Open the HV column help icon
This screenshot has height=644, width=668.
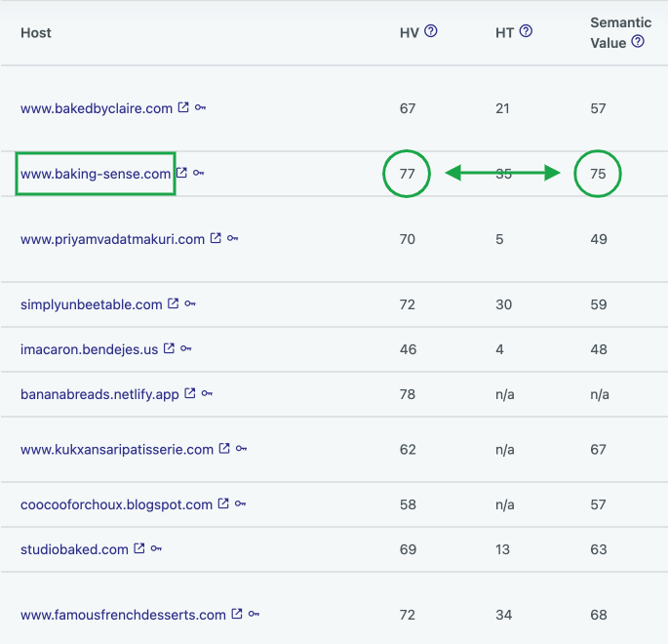431,31
